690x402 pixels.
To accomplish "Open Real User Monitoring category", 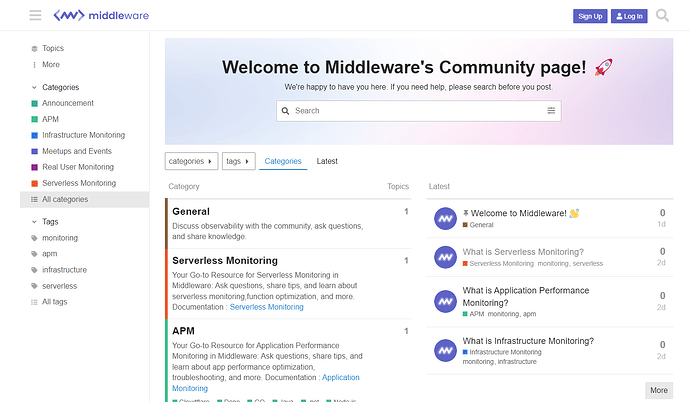I will pyautogui.click(x=77, y=167).
